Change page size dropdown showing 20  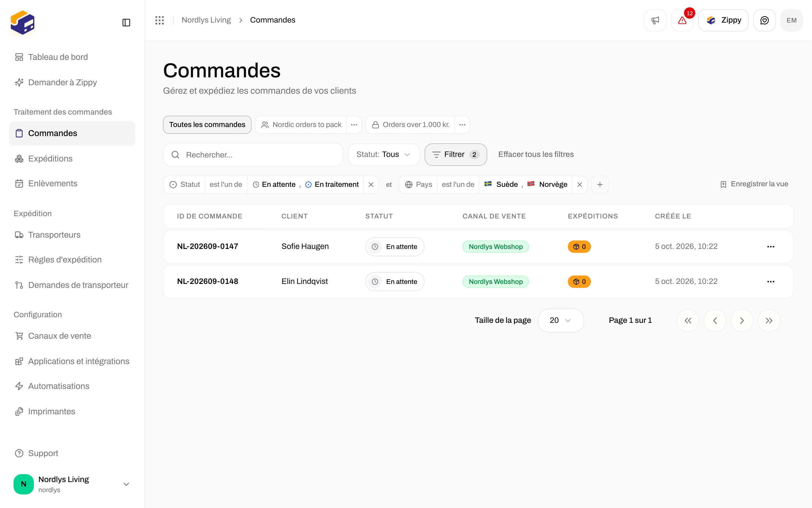pos(561,321)
